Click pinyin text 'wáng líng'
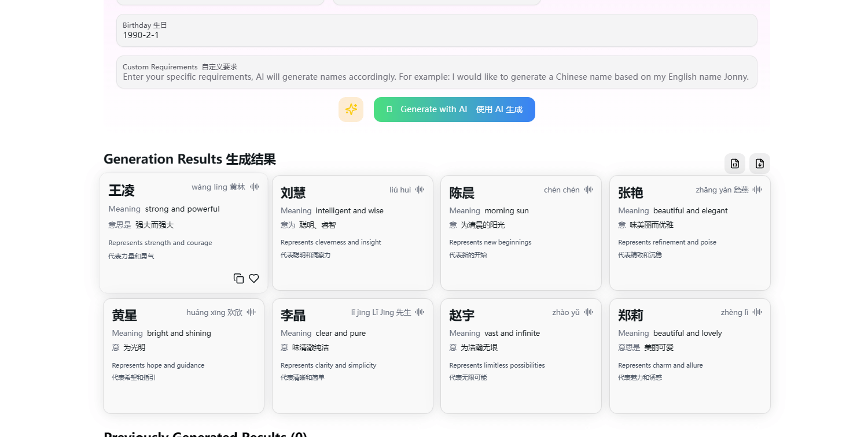The height and width of the screenshot is (437, 868). click(209, 187)
